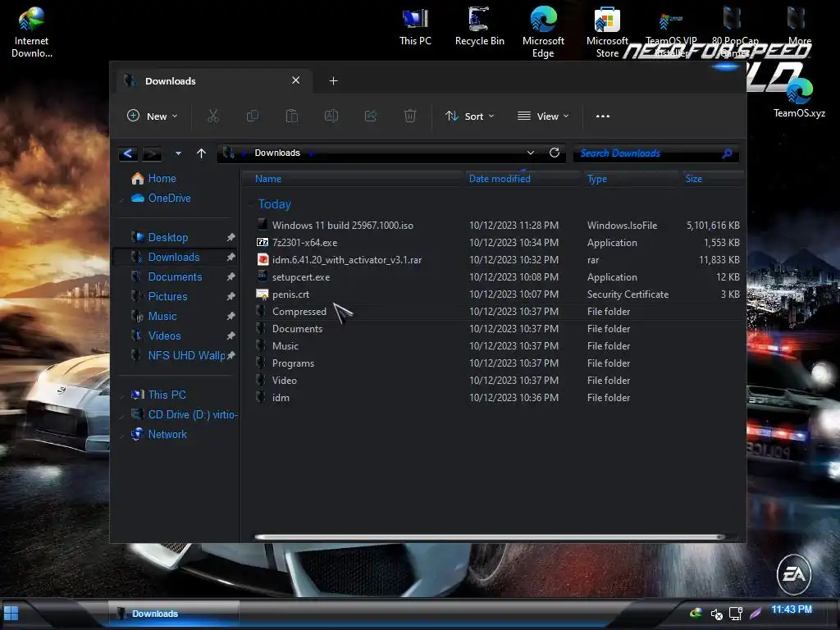Sort by Size column header
This screenshot has height=630, width=840.
point(711,178)
